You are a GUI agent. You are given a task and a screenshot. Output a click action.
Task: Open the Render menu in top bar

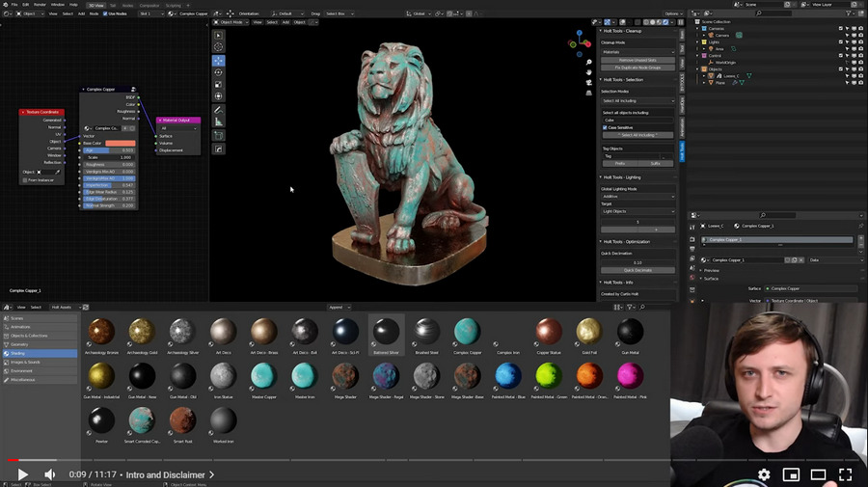point(40,4)
